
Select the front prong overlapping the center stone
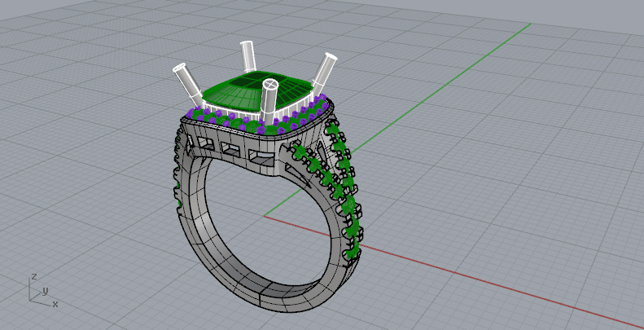pyautogui.click(x=269, y=101)
